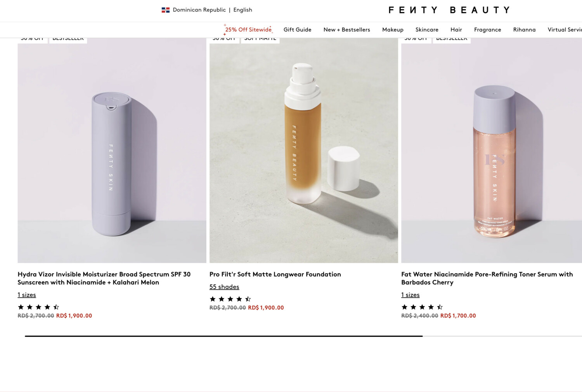Open the Fenty Beauty logo homepage link
This screenshot has width=582, height=392.
point(449,10)
